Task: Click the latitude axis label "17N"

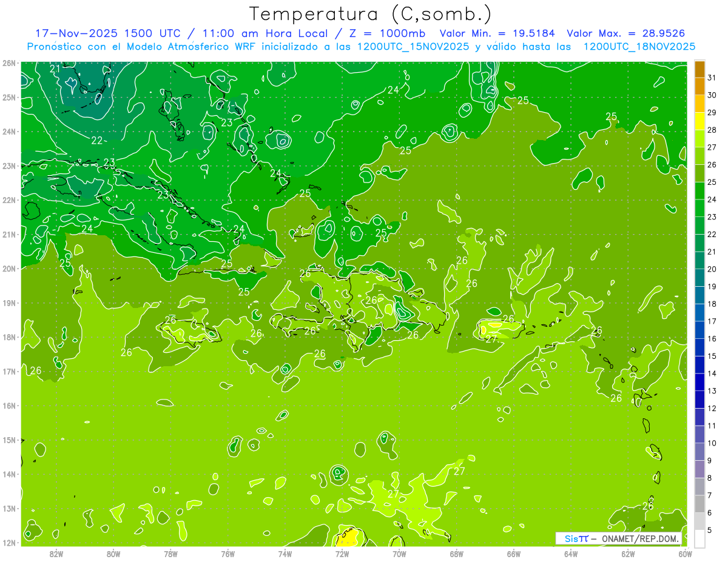Action: [9, 372]
